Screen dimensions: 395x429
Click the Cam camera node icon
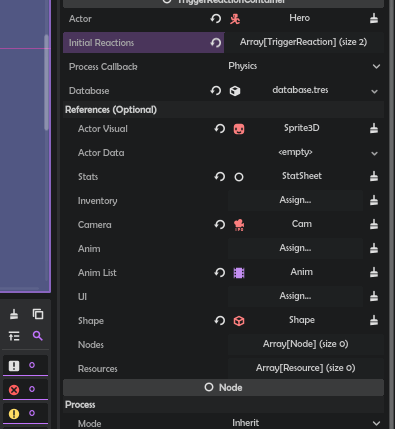point(239,225)
